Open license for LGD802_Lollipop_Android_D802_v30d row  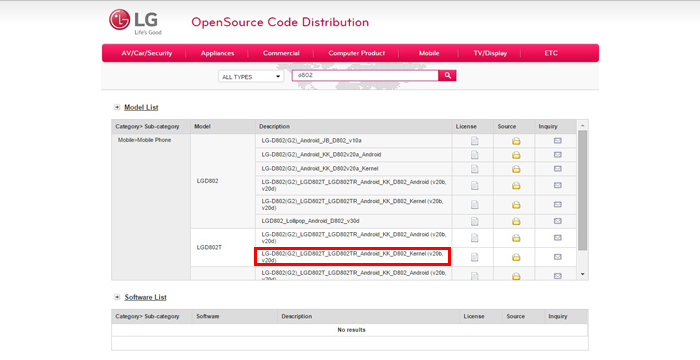474,221
